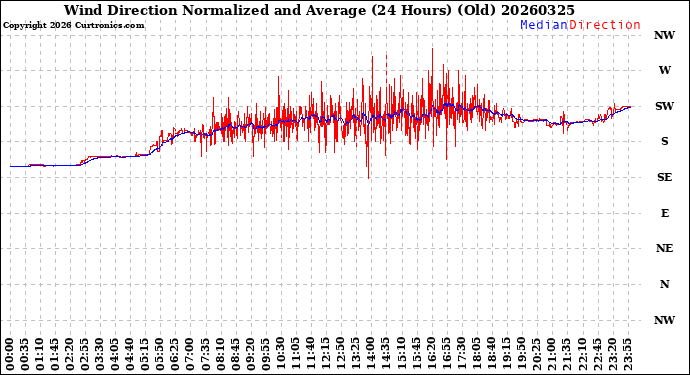Click the 04:40 time label
The width and height of the screenshot is (690, 375).
130,354
